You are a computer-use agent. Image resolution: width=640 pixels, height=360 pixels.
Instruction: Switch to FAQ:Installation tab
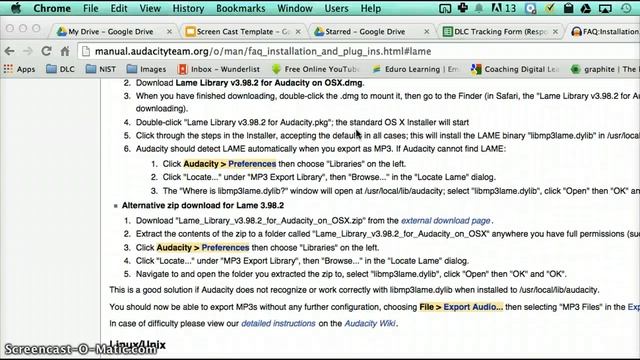coord(606,31)
